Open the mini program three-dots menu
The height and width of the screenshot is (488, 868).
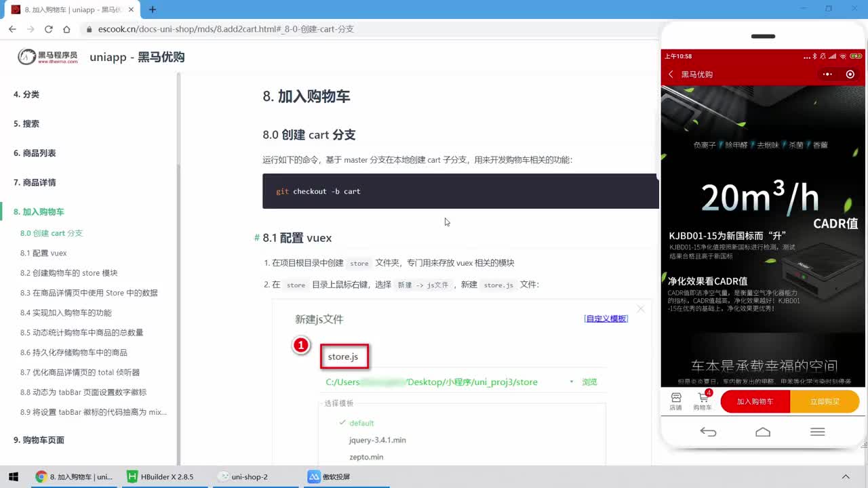pyautogui.click(x=827, y=75)
